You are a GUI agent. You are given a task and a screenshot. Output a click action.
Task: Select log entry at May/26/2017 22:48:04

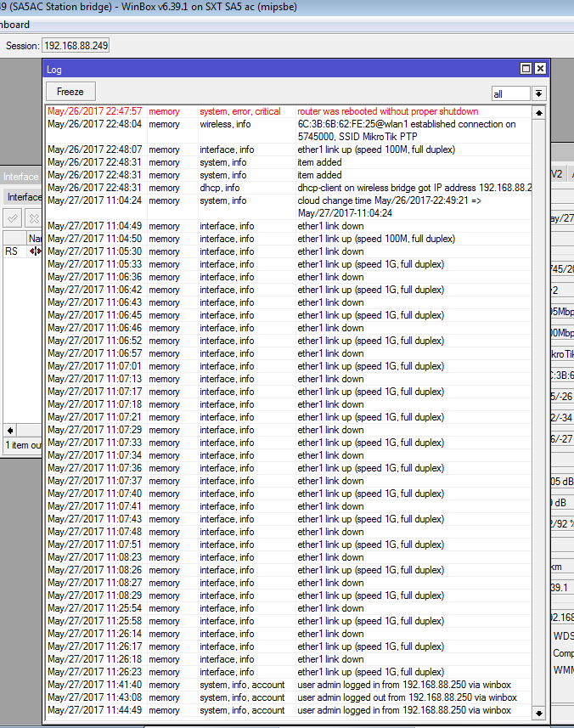pos(289,131)
